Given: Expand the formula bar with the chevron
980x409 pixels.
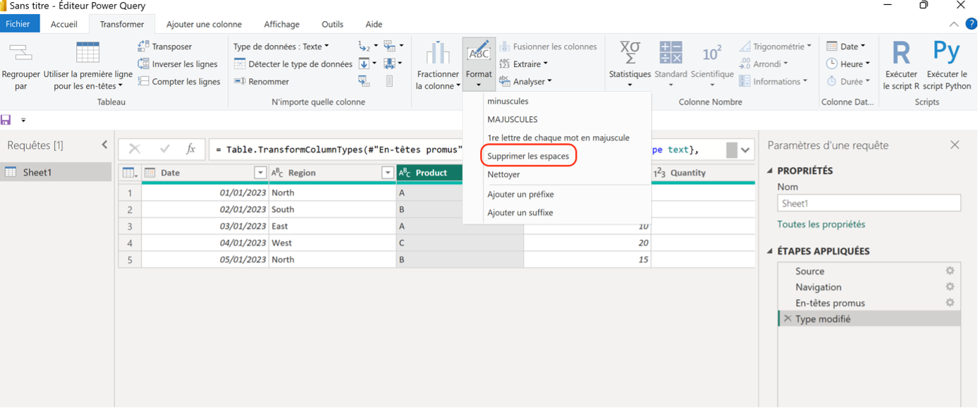Looking at the screenshot, I should [745, 149].
